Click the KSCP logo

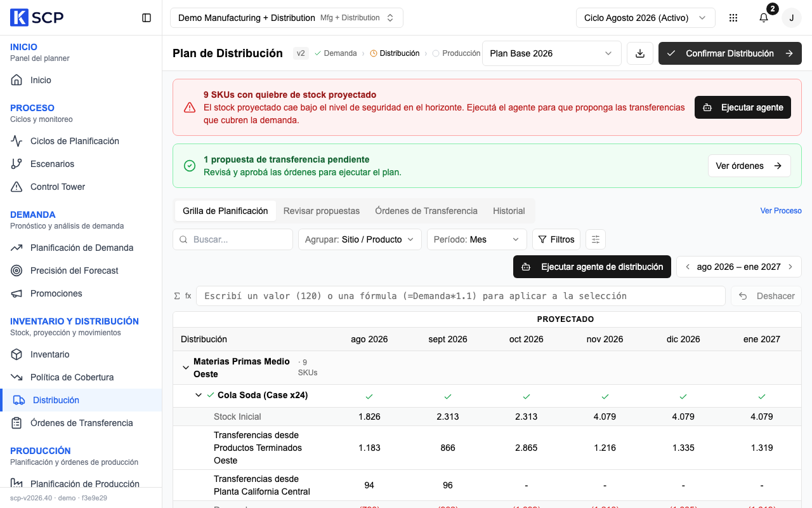click(37, 18)
